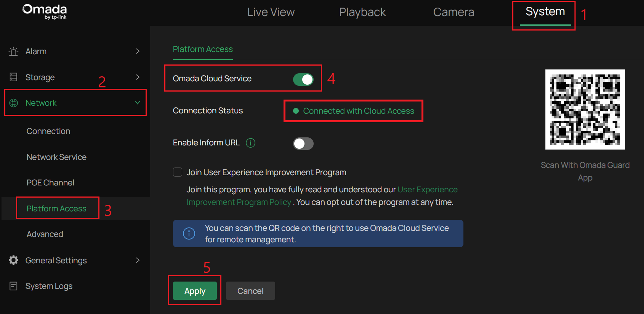This screenshot has width=644, height=314.
Task: Click the Enable Inform URL label
Action: pyautogui.click(x=206, y=143)
